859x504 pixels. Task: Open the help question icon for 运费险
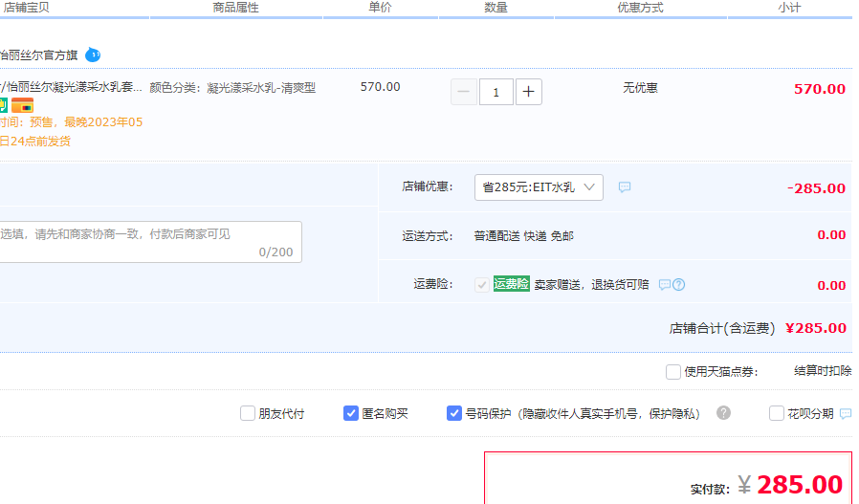679,285
